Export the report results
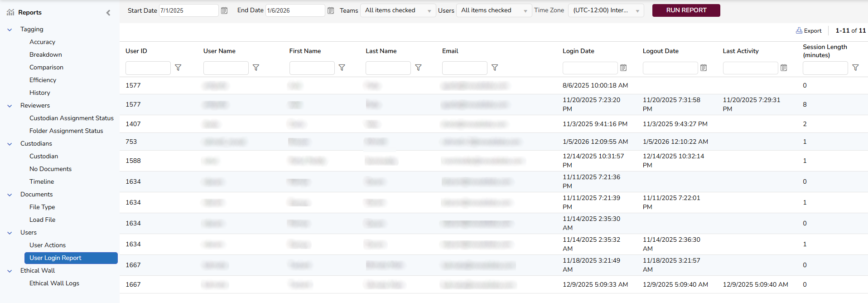 (809, 31)
